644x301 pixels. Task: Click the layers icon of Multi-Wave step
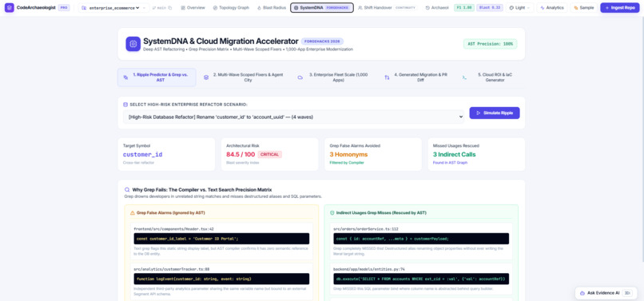click(206, 77)
